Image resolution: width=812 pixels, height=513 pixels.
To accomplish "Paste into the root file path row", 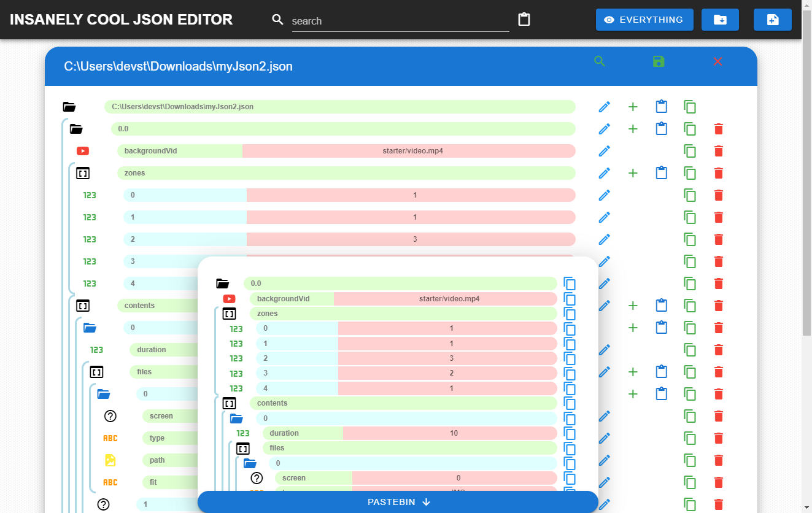I will tap(661, 107).
